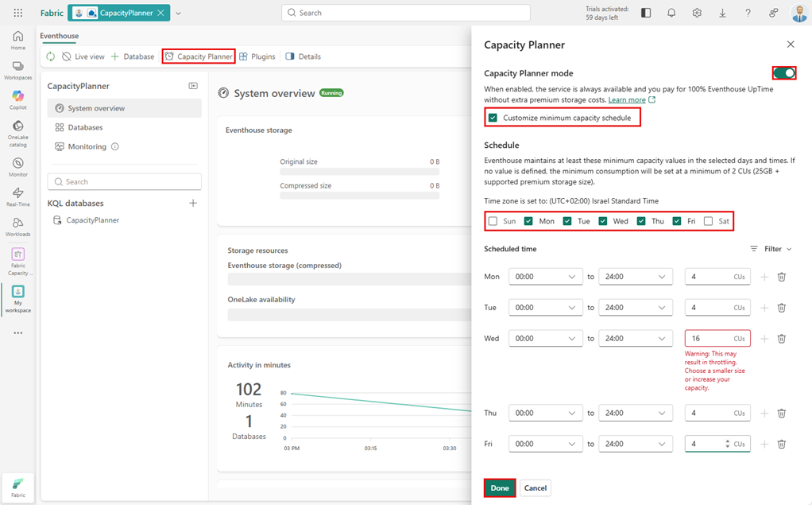Open the Mon start time dropdown
This screenshot has width=812, height=505.
[x=544, y=276]
